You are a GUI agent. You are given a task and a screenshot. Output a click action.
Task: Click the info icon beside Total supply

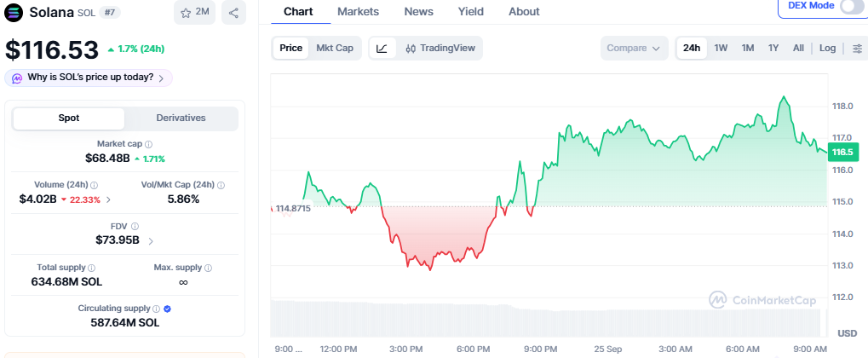[92, 268]
